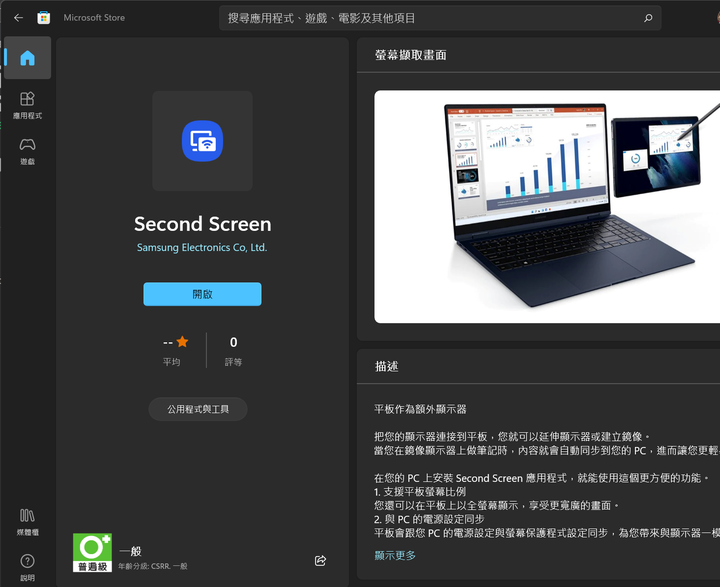Click the 0 評等 ratings count
Viewport: 720px width, 587px height.
point(233,350)
